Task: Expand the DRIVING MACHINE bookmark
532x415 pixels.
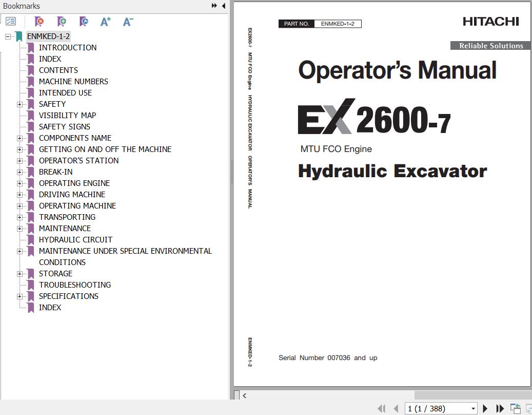Action: click(19, 195)
